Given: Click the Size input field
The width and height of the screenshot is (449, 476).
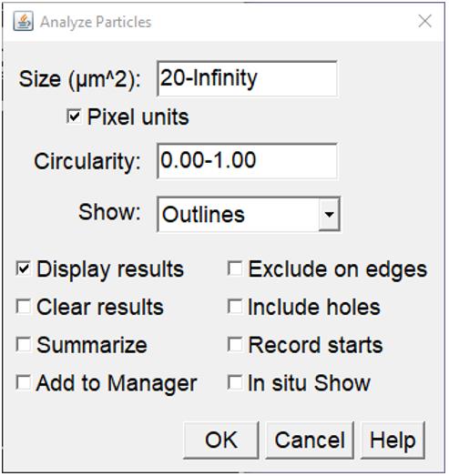Looking at the screenshot, I should [247, 78].
